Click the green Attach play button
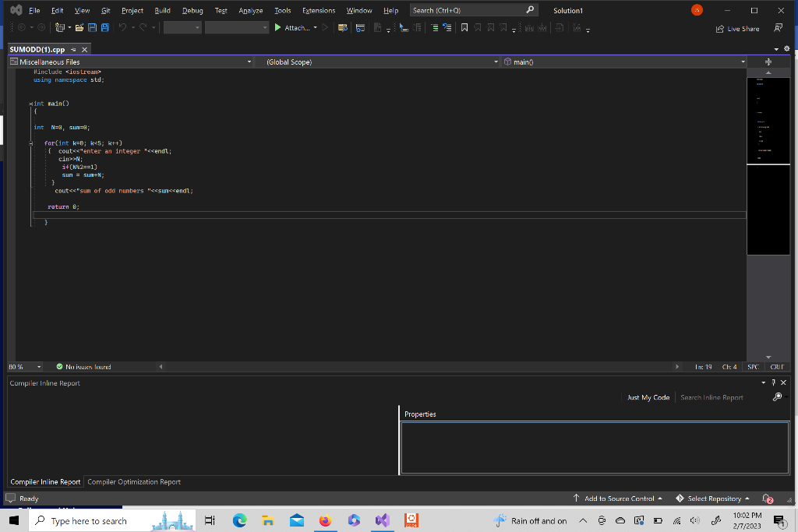This screenshot has width=798, height=532. (x=278, y=28)
